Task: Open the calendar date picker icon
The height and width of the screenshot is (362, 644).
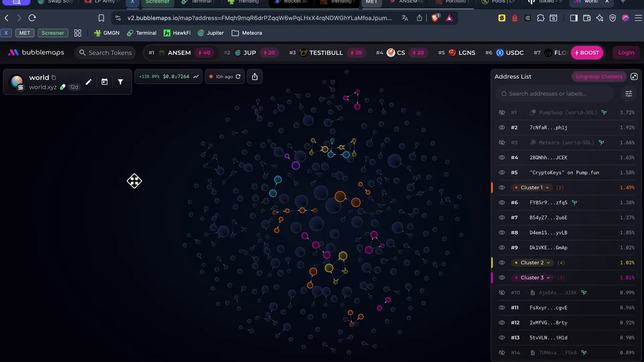Action: pyautogui.click(x=105, y=82)
